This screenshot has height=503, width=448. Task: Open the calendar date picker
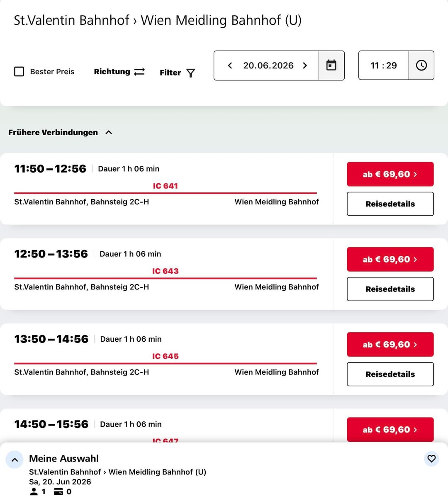click(x=331, y=66)
